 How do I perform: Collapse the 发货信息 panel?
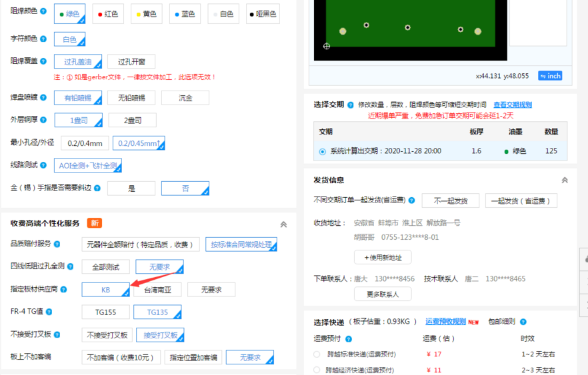click(565, 181)
